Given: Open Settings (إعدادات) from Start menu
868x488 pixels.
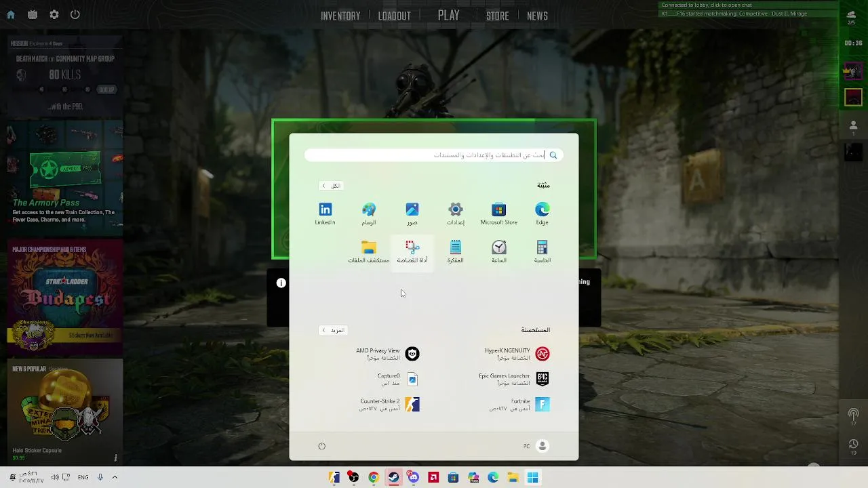Looking at the screenshot, I should [455, 213].
